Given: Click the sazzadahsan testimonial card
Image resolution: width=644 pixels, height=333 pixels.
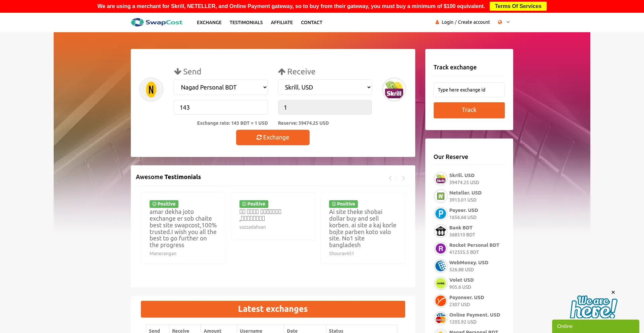Looking at the screenshot, I should coord(273,216).
